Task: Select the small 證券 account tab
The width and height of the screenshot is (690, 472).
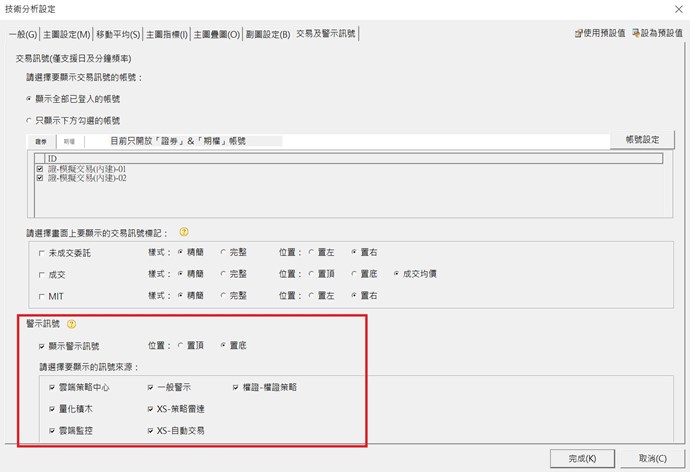Action: (x=42, y=141)
